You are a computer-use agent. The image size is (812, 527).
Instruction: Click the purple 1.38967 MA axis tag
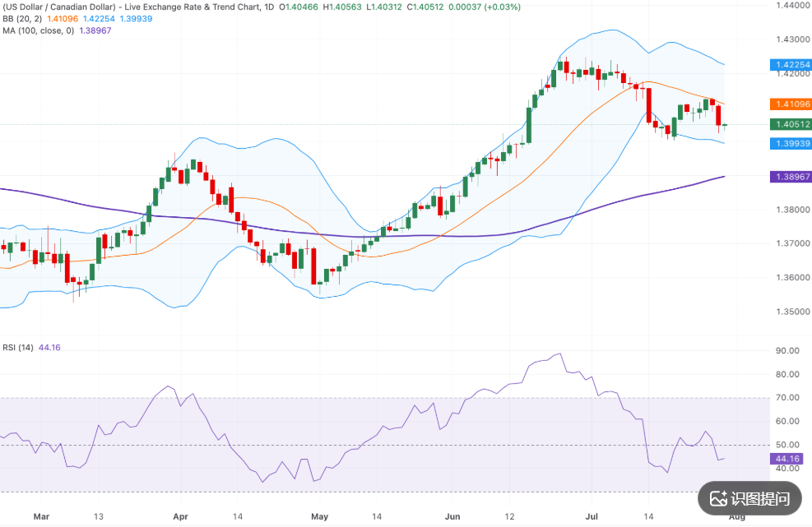[791, 177]
